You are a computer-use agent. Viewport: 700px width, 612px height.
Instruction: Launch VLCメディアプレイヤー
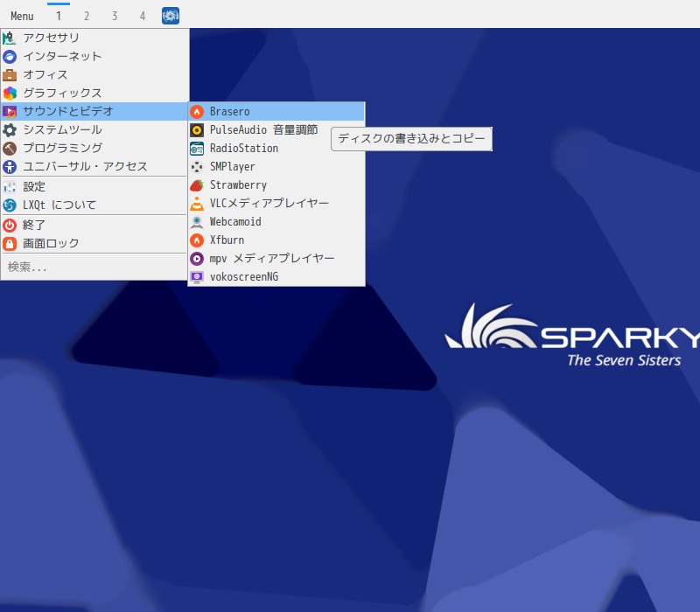coord(276,204)
